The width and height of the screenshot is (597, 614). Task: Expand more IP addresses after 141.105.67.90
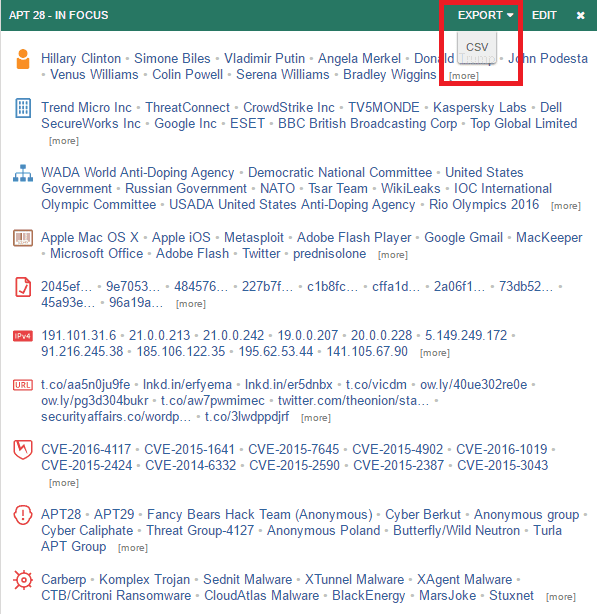coord(435,352)
